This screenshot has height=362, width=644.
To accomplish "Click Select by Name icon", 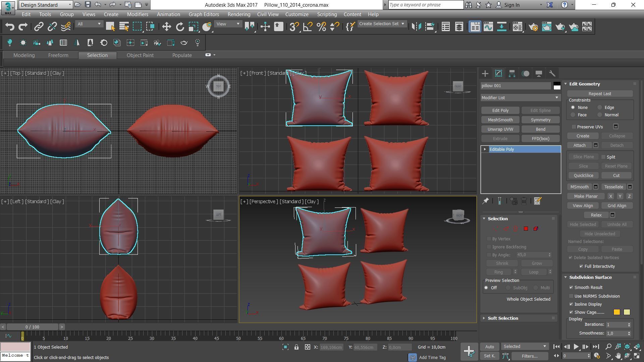I will click(124, 27).
